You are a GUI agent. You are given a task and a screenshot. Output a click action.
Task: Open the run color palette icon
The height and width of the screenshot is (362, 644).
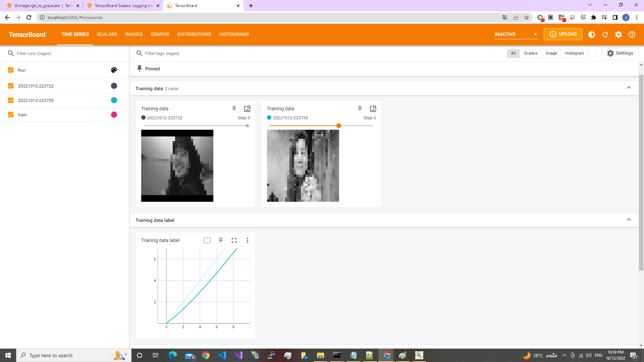click(114, 70)
